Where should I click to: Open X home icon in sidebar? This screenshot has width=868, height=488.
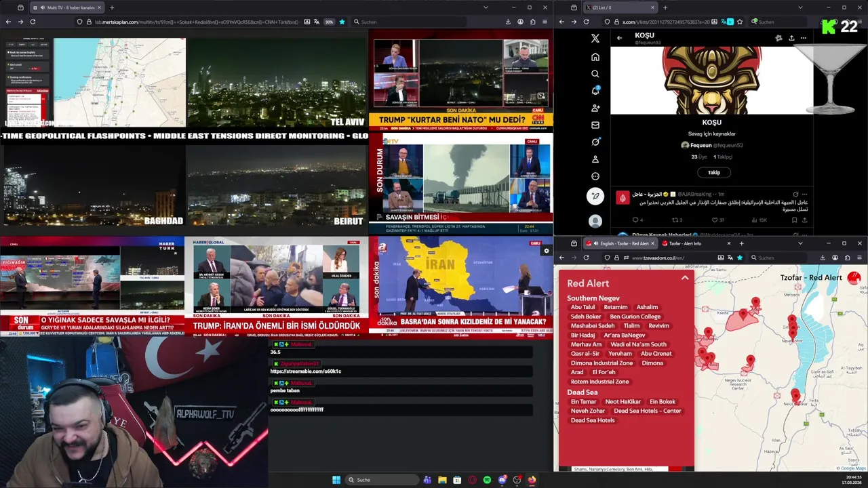tap(595, 57)
